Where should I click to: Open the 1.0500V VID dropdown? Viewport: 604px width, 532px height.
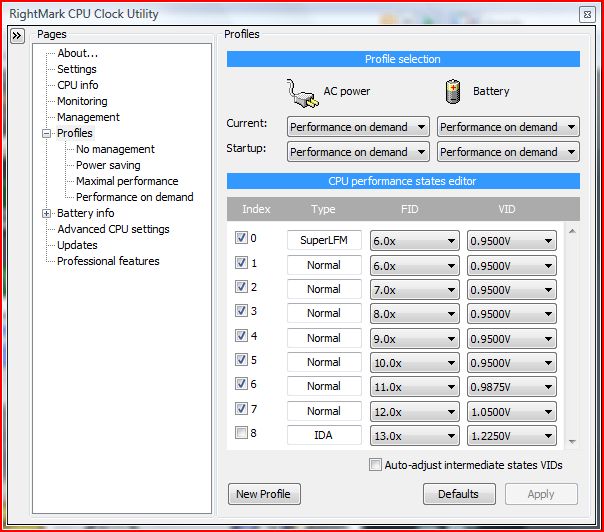pyautogui.click(x=512, y=412)
